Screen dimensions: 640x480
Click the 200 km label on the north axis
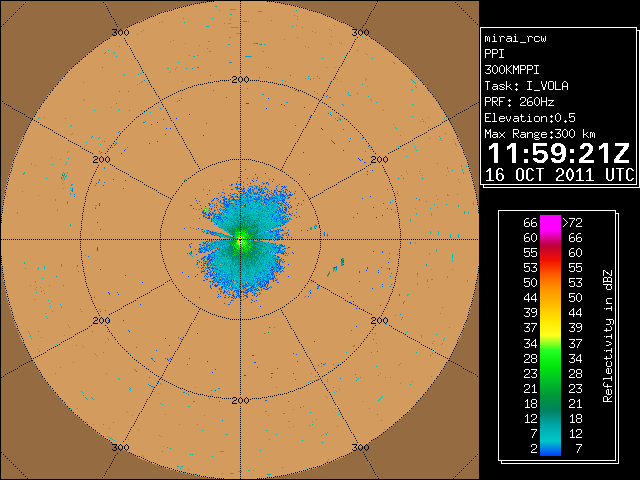coord(240,80)
